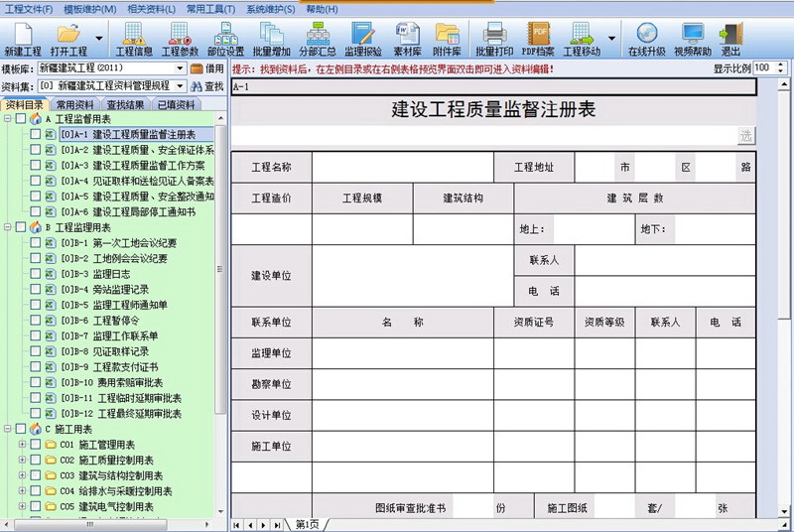
Task: Click the tree panel's horizontal scrollbar
Action: 109,524
